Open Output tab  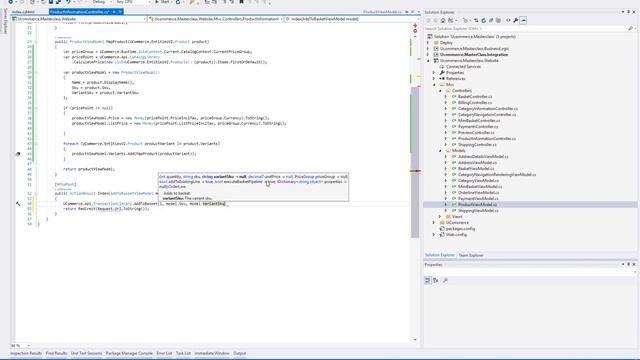pos(240,353)
